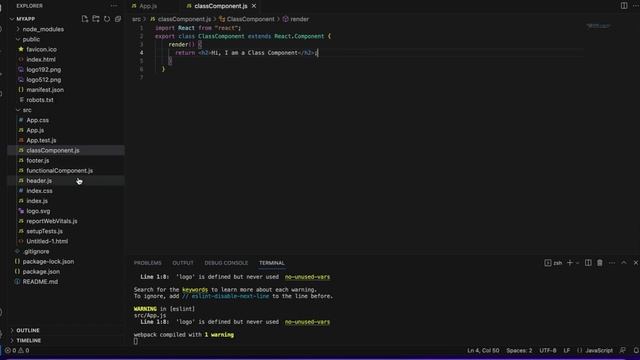Select JavaScript language mode in status bar

599,350
